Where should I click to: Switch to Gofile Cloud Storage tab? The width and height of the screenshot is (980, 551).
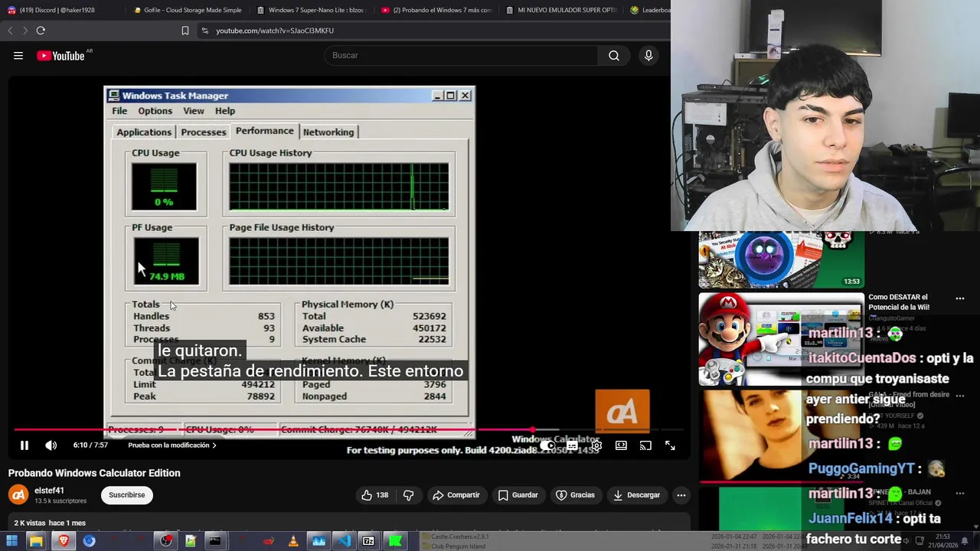tap(187, 10)
